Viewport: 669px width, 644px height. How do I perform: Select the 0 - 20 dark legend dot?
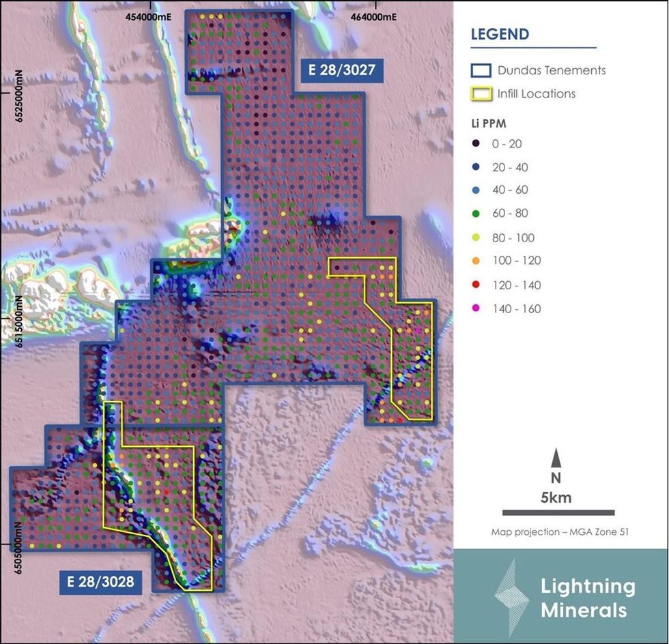point(476,144)
